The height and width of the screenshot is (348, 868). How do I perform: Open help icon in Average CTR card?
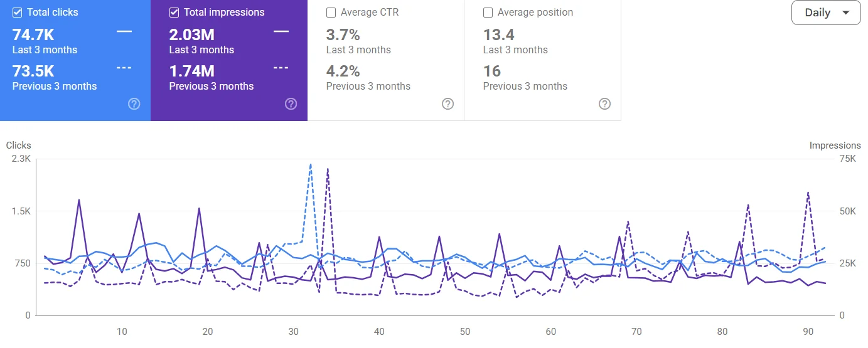[x=447, y=104]
